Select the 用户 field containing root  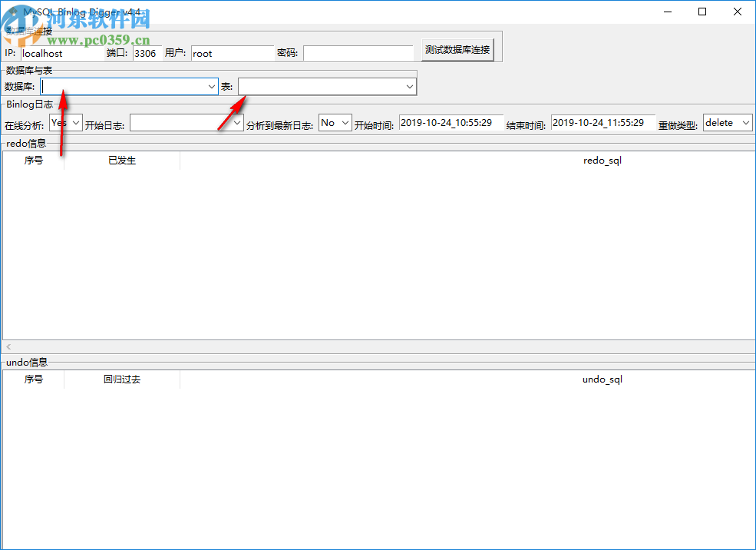pos(230,53)
